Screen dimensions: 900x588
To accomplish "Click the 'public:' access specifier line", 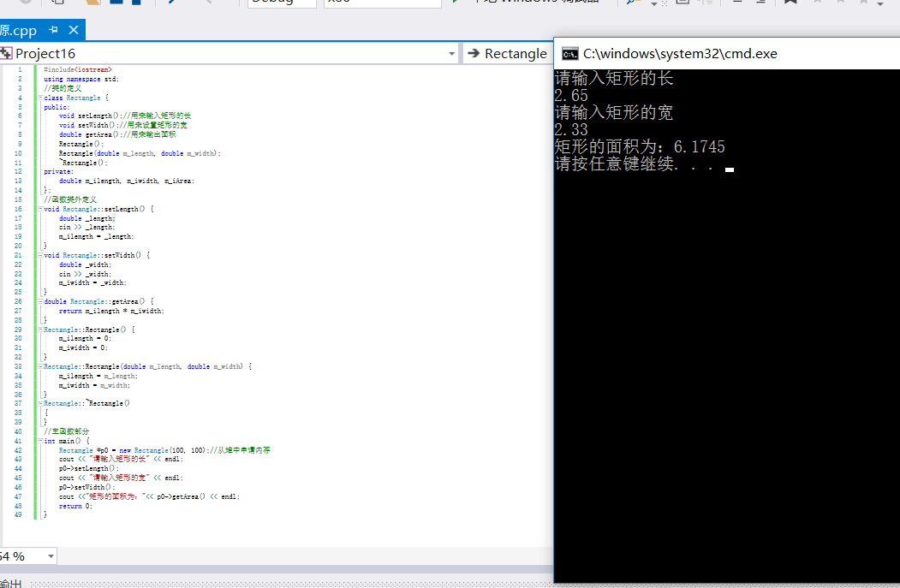I will point(57,107).
